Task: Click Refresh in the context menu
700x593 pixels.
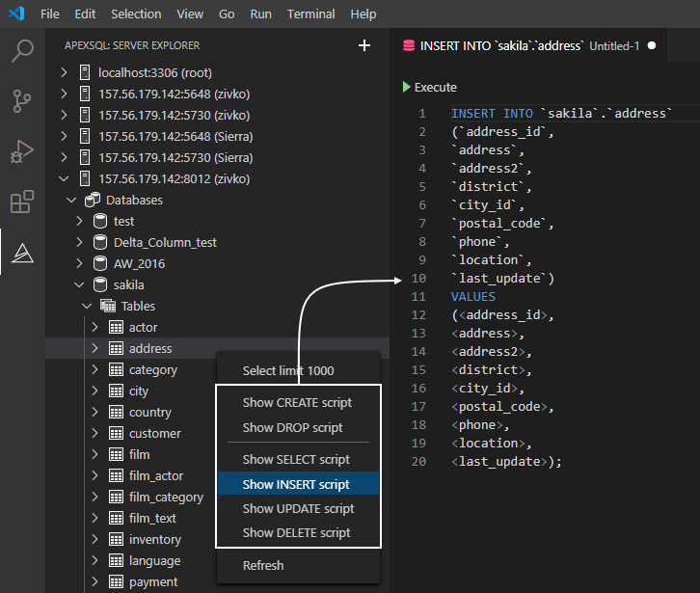Action: point(263,566)
